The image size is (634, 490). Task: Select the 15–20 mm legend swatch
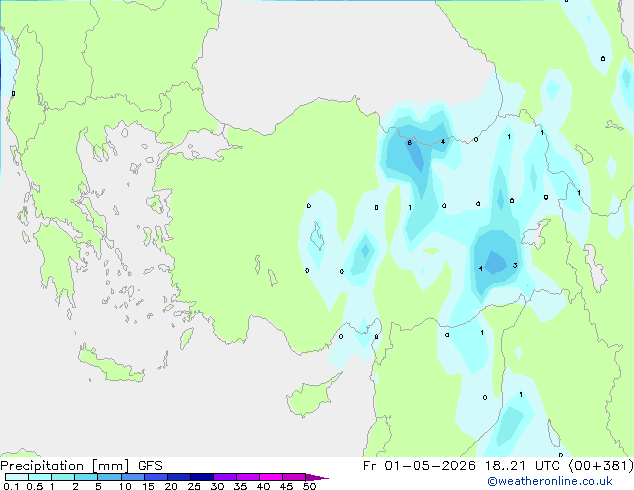click(155, 477)
